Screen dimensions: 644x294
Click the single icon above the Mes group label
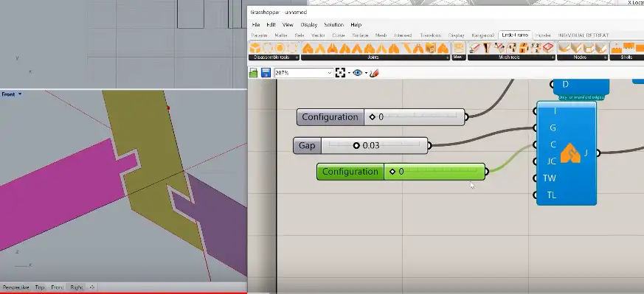[x=459, y=48]
